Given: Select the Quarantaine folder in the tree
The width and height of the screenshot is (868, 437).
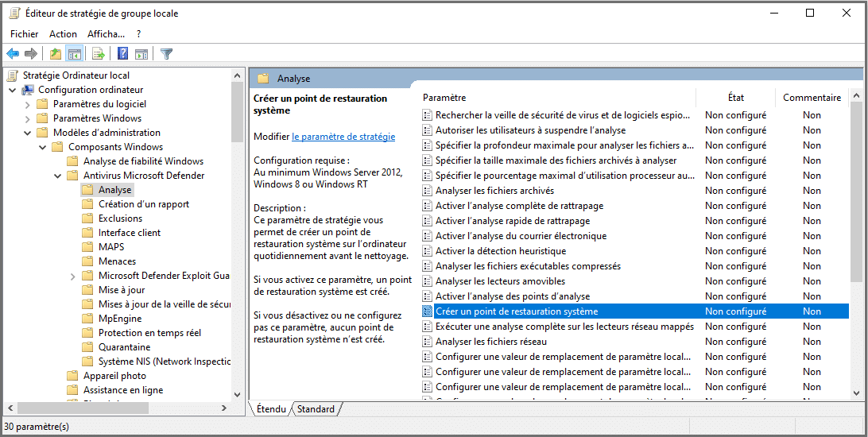Looking at the screenshot, I should pyautogui.click(x=124, y=347).
